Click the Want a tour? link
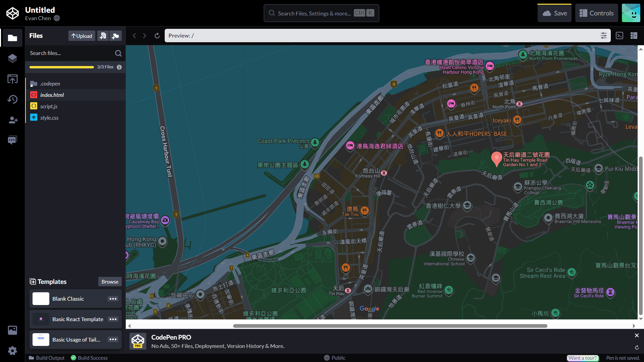The image size is (644, 362). [583, 358]
